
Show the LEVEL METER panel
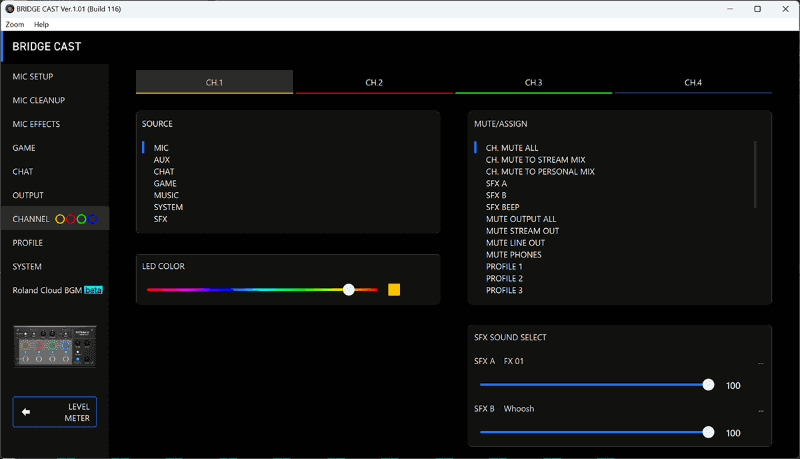pyautogui.click(x=55, y=412)
